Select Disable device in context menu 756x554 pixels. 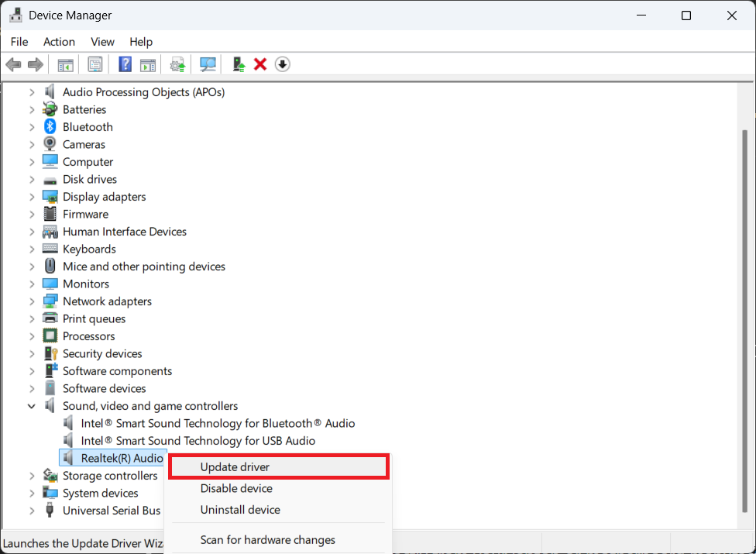coord(236,488)
